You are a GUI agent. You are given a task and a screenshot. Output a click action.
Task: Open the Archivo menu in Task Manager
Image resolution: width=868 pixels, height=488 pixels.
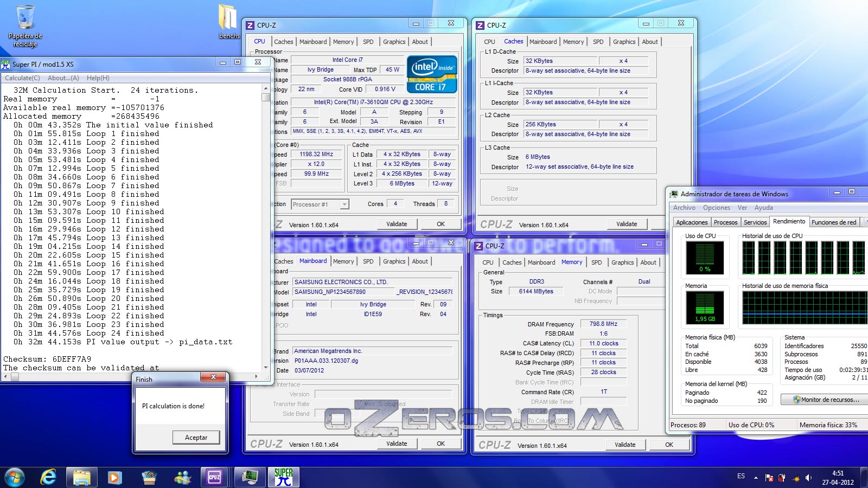684,208
